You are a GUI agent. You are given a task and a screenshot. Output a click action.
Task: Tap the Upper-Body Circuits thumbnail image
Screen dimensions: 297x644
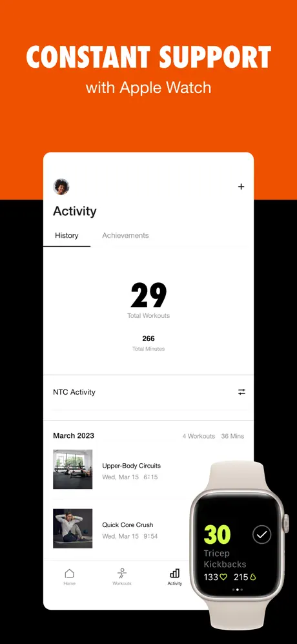(x=73, y=470)
